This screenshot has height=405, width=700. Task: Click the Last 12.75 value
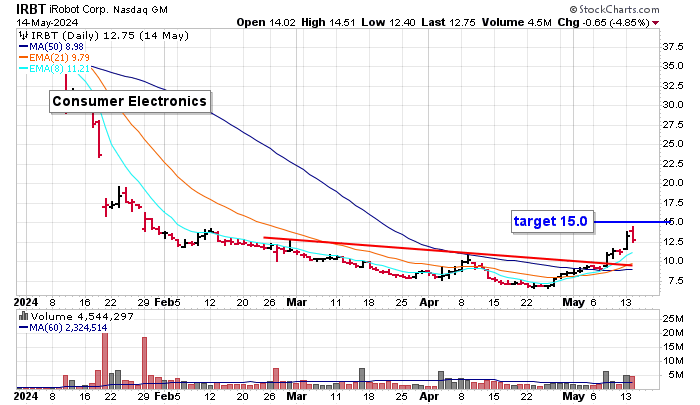(x=448, y=22)
